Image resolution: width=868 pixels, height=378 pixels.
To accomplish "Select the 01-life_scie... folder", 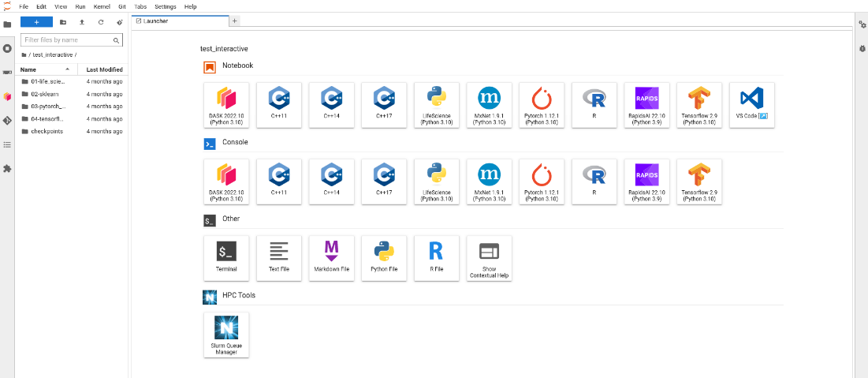I will tap(72, 81).
